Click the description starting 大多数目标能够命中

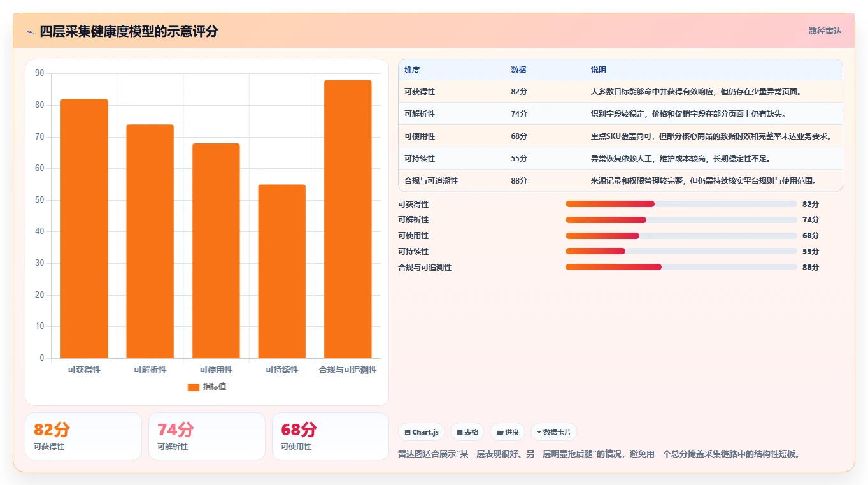(696, 92)
